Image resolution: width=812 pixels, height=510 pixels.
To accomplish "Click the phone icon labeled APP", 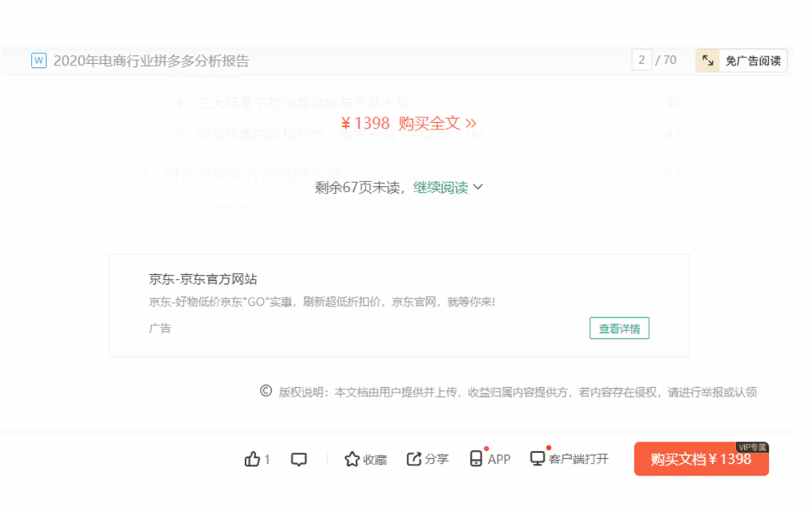I will tap(476, 458).
